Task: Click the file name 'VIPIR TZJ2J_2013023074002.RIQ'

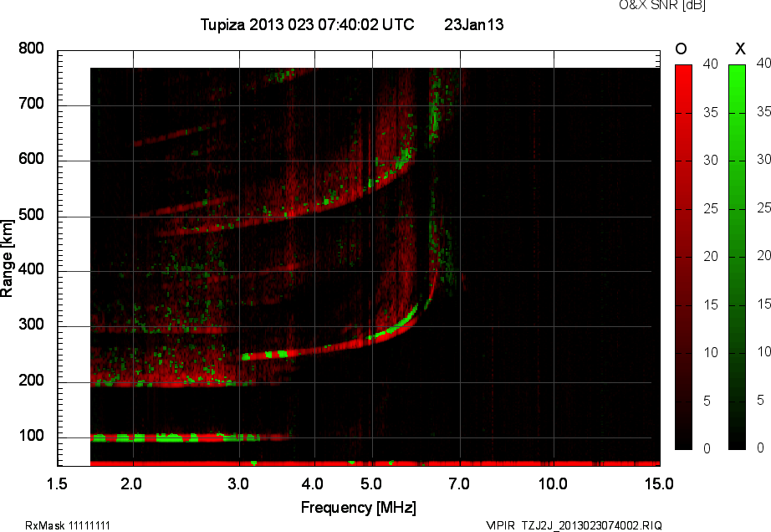Action: coord(574,525)
